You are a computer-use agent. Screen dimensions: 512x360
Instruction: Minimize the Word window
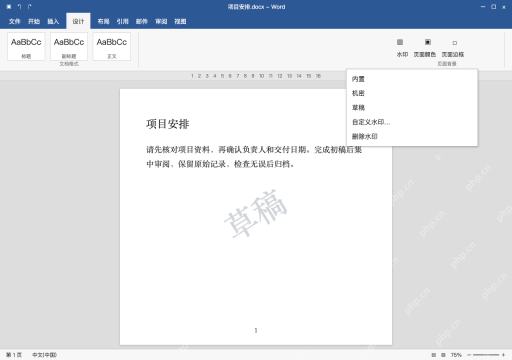coord(483,7)
